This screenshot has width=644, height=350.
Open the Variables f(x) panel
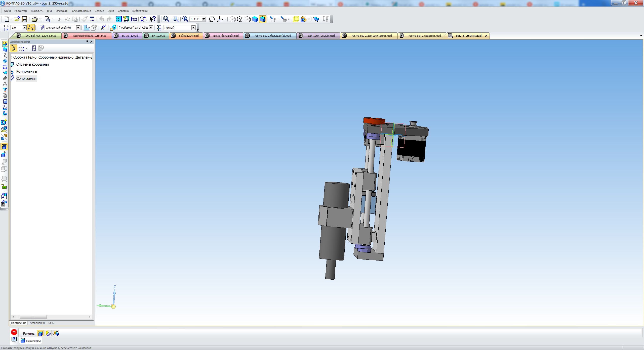[134, 19]
